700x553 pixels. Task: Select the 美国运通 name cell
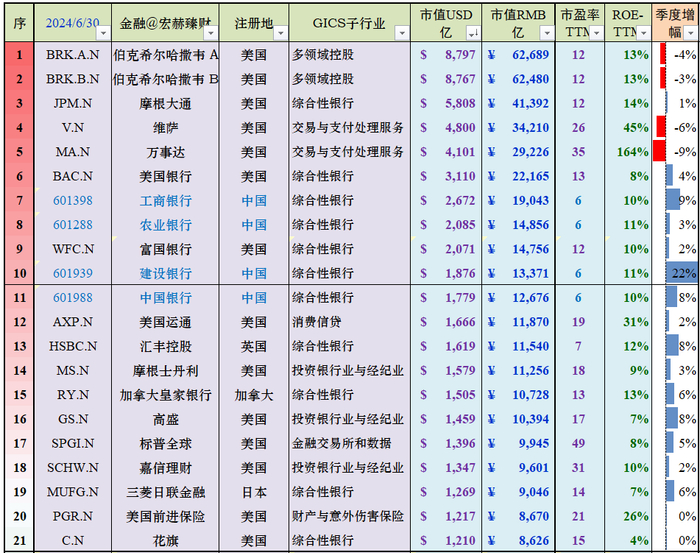click(x=166, y=322)
